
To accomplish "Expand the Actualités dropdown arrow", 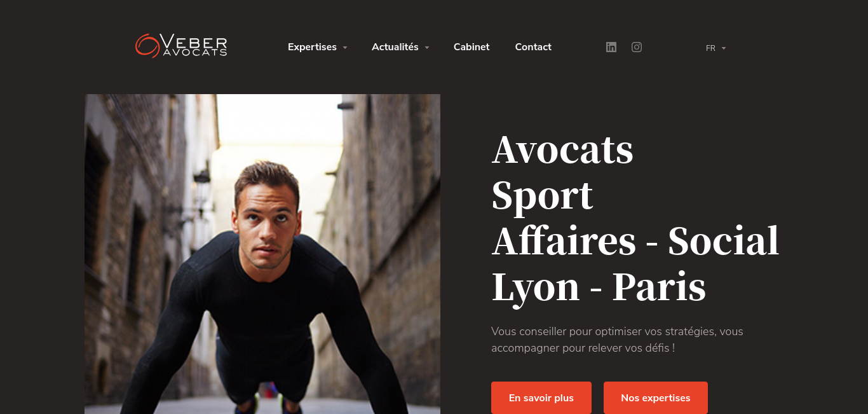I will [427, 48].
